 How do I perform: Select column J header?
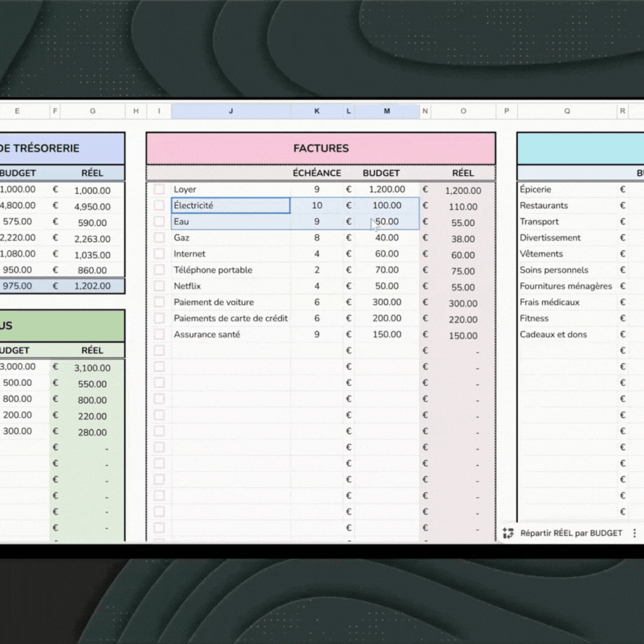click(230, 111)
